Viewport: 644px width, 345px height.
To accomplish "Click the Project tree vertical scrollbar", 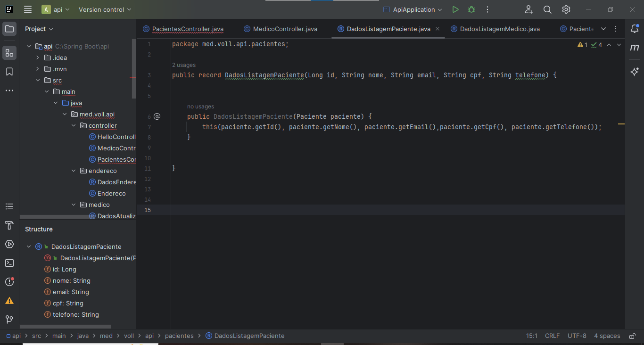I will click(x=134, y=69).
